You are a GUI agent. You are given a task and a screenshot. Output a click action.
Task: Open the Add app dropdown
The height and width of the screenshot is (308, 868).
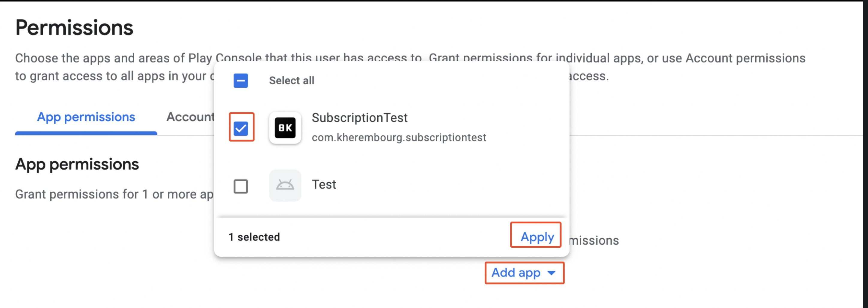point(524,273)
